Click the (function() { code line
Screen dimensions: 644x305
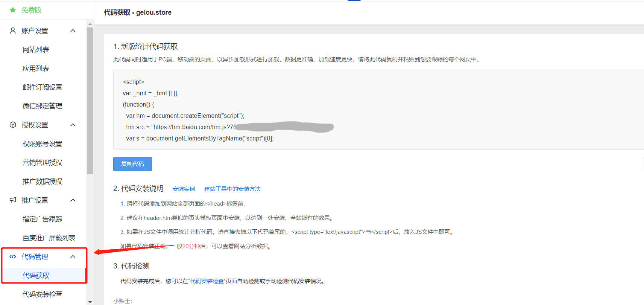tap(138, 104)
